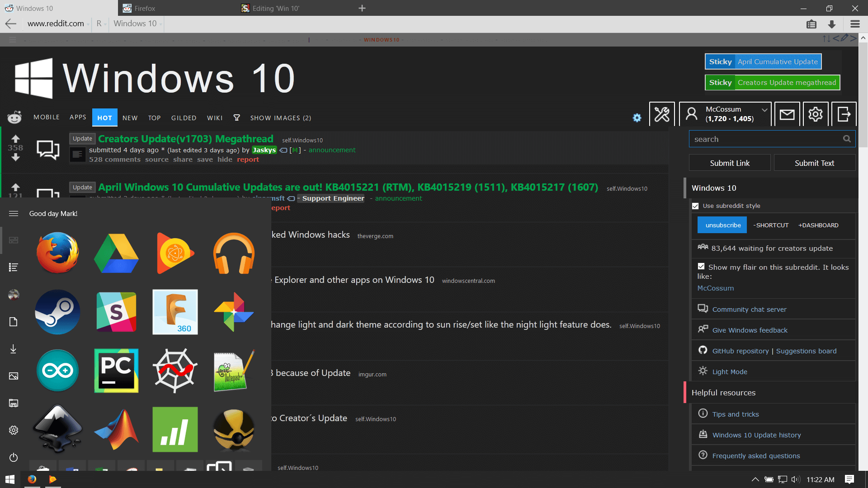Toggle Show my flair checkbox

tap(701, 267)
